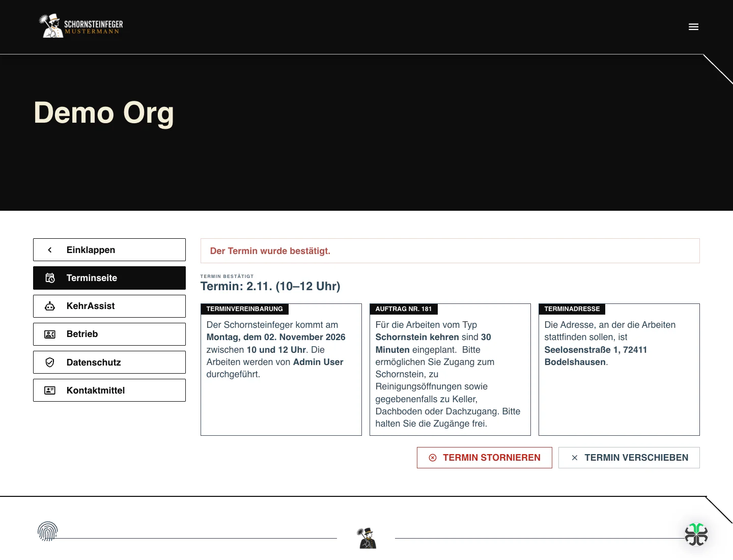Open the Datenschutz page
Viewport: 733px width, 560px height.
[109, 362]
